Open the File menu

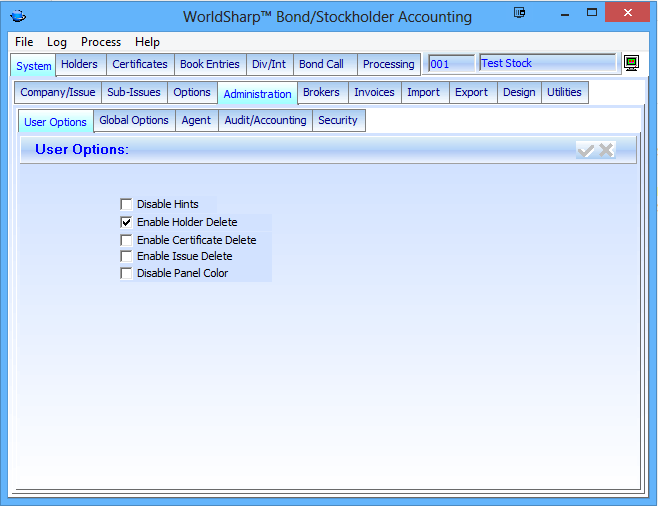24,42
